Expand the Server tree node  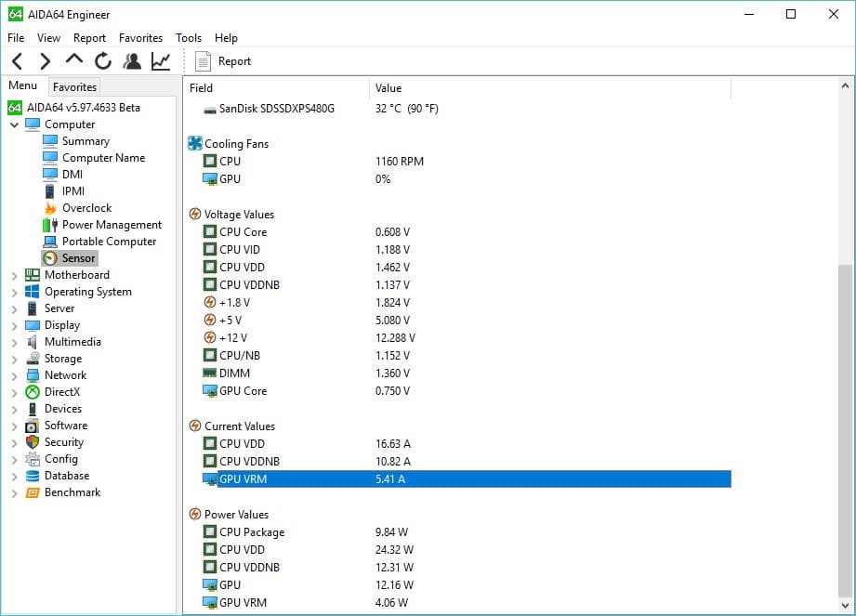click(x=14, y=309)
